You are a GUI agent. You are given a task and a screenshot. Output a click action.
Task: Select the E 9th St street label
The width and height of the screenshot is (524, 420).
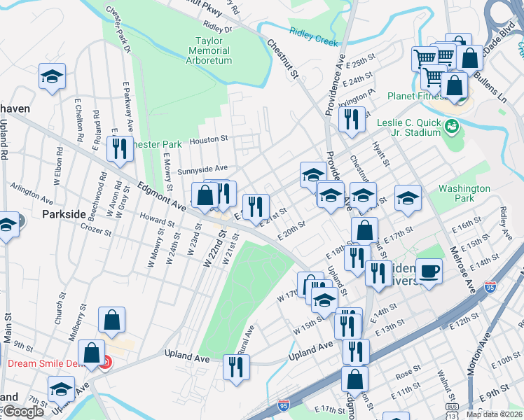coord(495,393)
